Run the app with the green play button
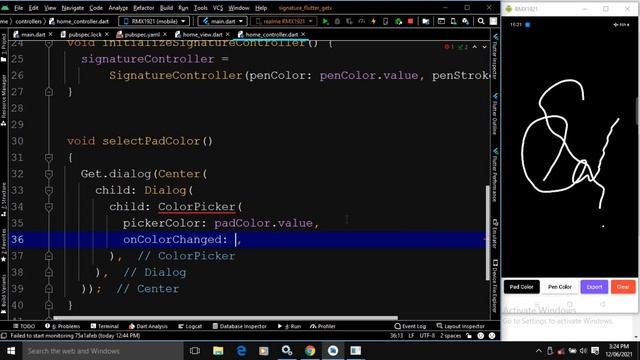Screen dimensions: 640x360 pyautogui.click(x=325, y=21)
